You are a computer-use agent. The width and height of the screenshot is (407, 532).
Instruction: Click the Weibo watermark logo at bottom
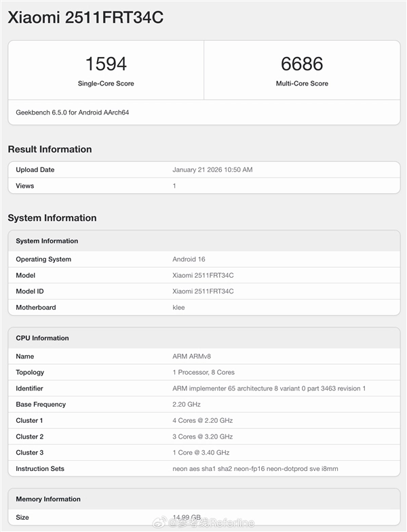[161, 523]
